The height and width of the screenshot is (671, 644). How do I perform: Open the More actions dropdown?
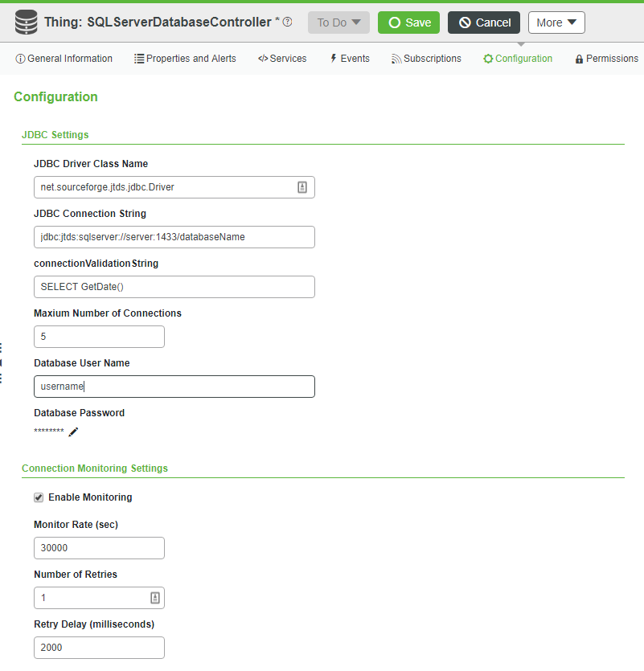[x=556, y=23]
